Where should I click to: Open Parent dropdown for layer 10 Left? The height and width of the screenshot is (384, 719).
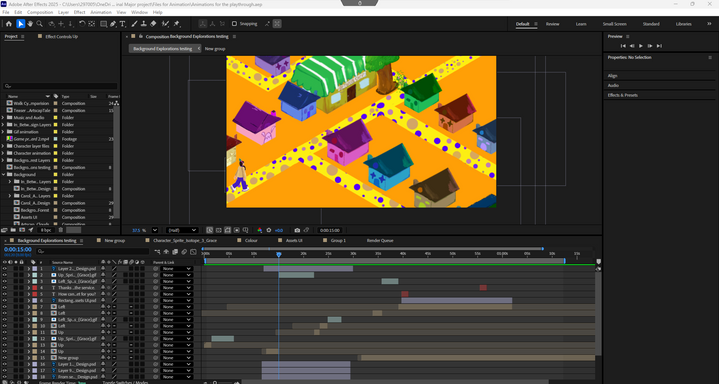177,326
